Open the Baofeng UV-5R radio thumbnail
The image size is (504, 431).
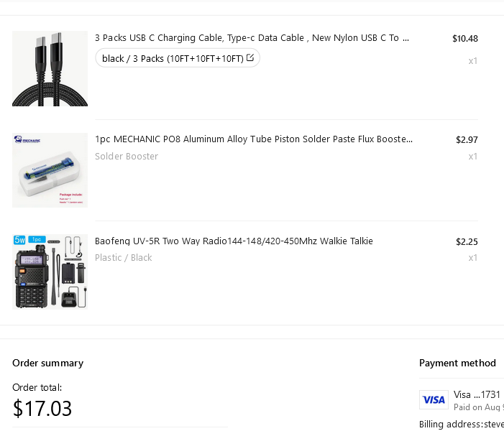coord(50,272)
